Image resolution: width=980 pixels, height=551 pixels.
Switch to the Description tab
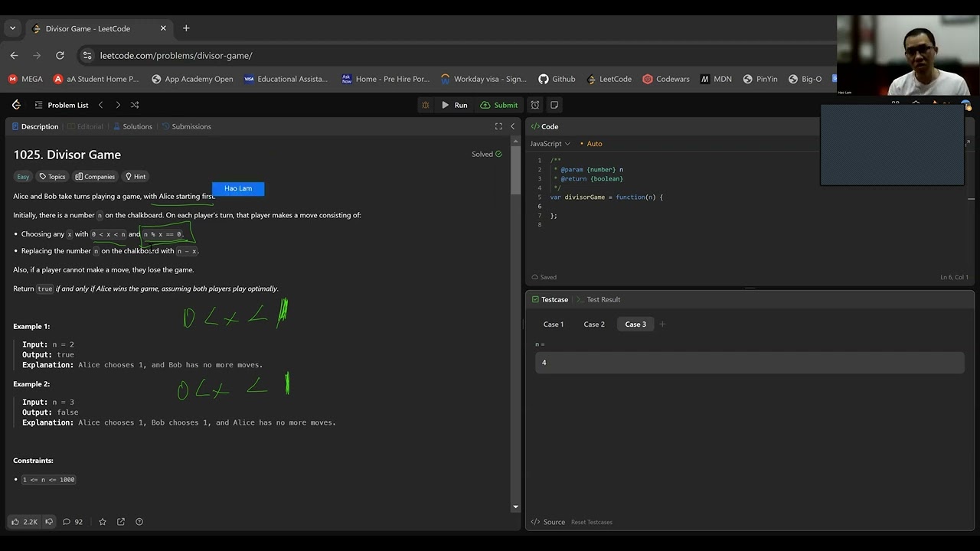(35, 126)
